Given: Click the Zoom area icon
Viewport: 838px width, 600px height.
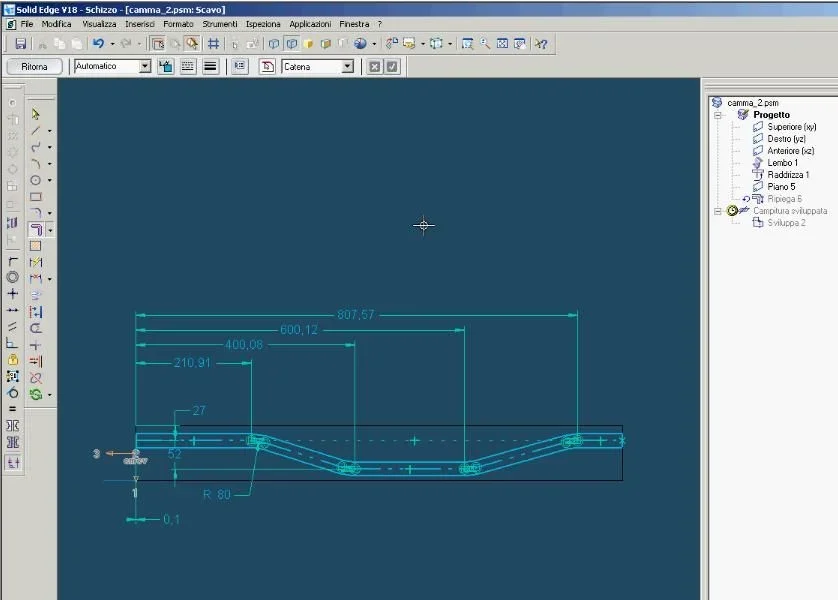Looking at the screenshot, I should coord(467,44).
